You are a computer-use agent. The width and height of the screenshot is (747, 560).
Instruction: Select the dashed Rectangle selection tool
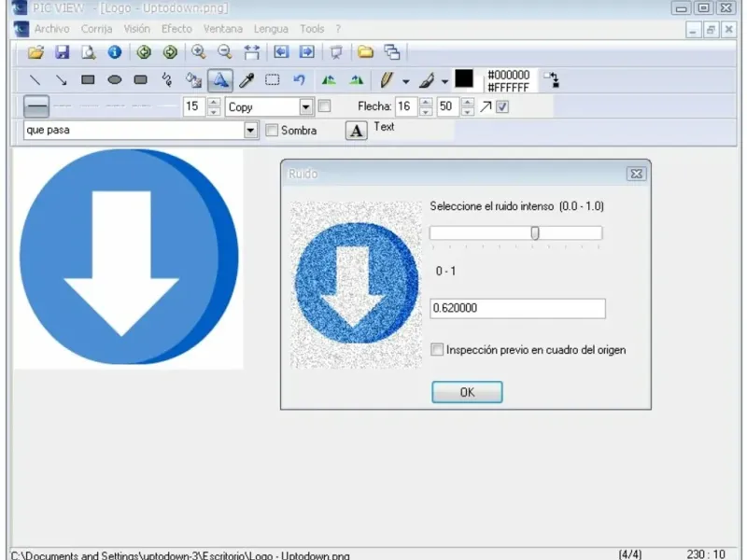click(x=273, y=79)
